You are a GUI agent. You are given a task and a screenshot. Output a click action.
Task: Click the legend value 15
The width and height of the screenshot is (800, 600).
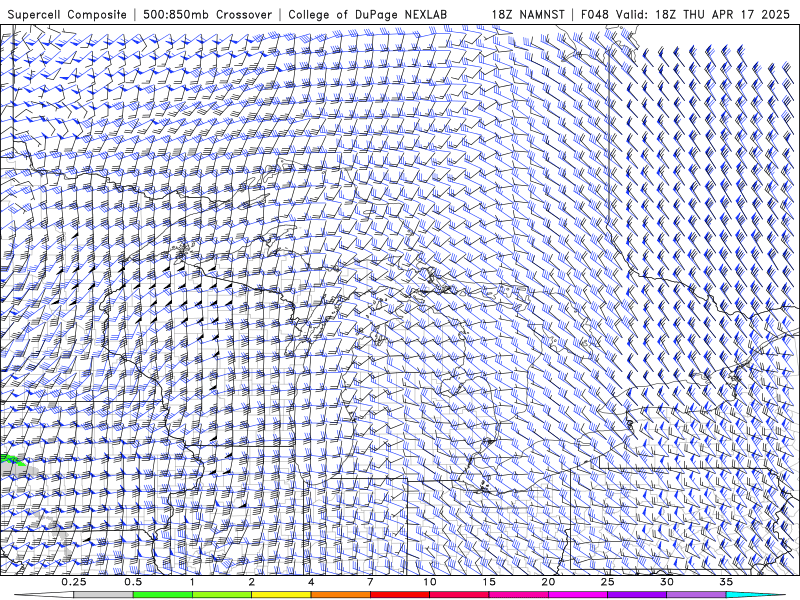click(489, 582)
